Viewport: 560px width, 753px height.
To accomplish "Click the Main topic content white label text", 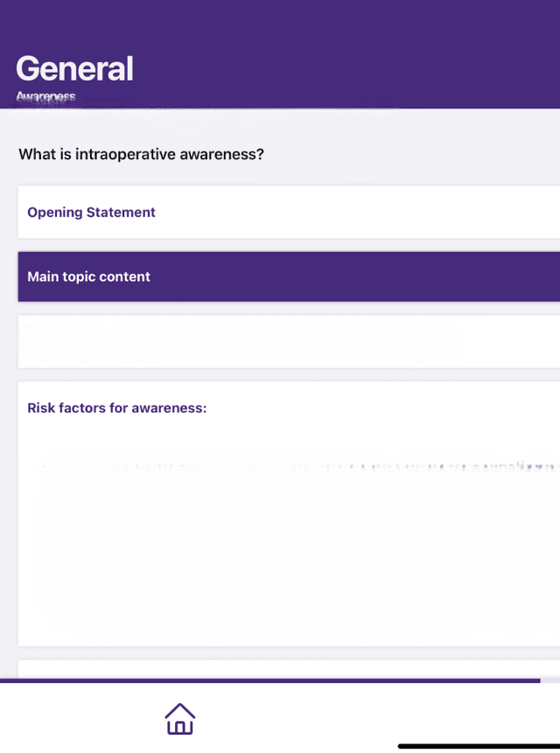I will point(88,277).
